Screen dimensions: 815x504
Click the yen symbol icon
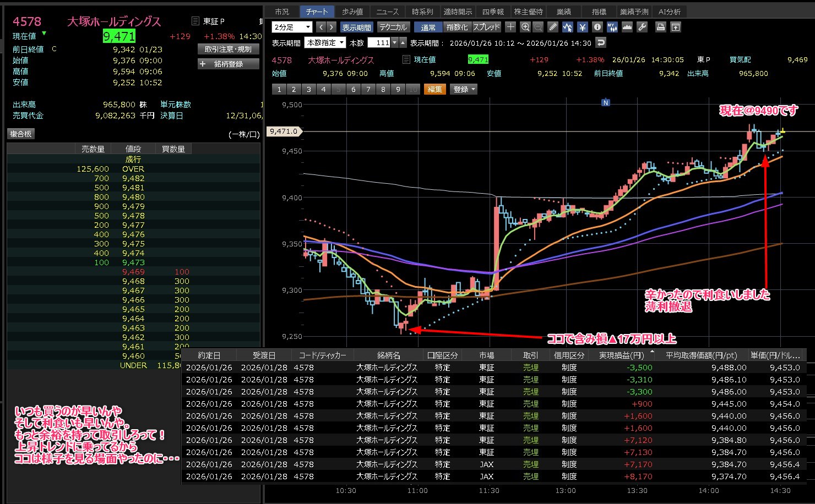pos(583,27)
